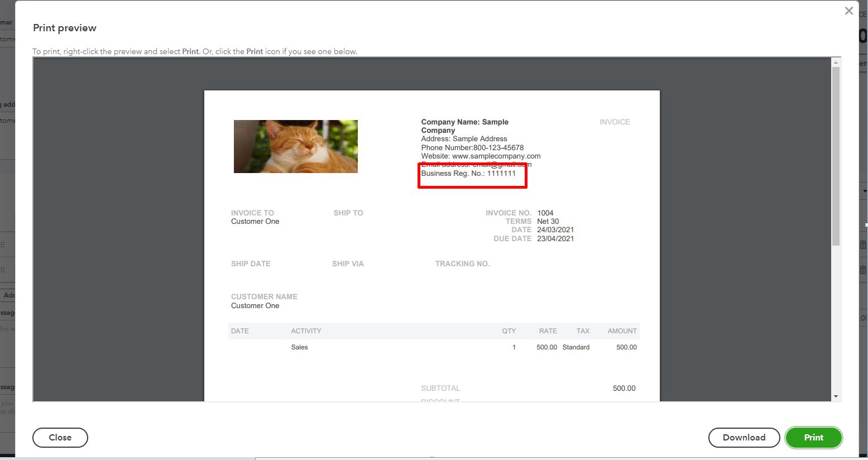Click the scrollbar down arrow in preview

[x=836, y=396]
